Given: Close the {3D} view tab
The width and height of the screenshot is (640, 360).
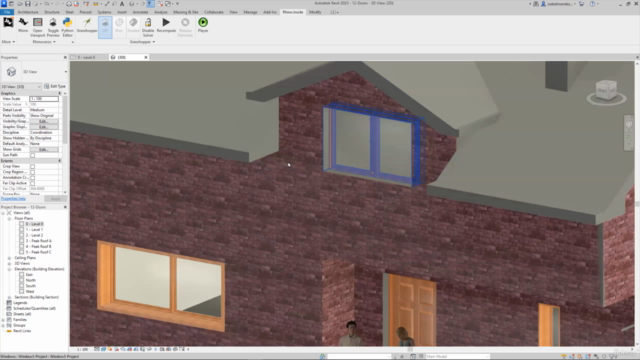Looking at the screenshot, I should (146, 58).
